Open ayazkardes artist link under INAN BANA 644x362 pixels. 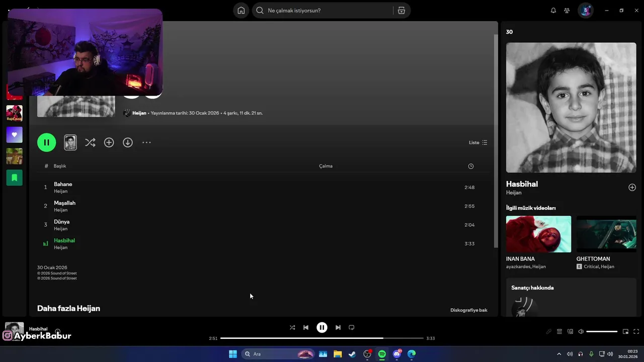click(x=518, y=266)
